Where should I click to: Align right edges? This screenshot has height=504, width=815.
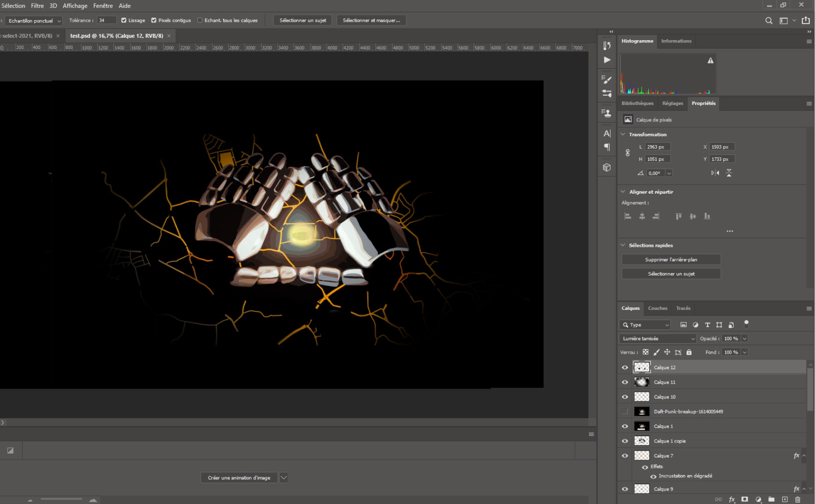(x=656, y=216)
